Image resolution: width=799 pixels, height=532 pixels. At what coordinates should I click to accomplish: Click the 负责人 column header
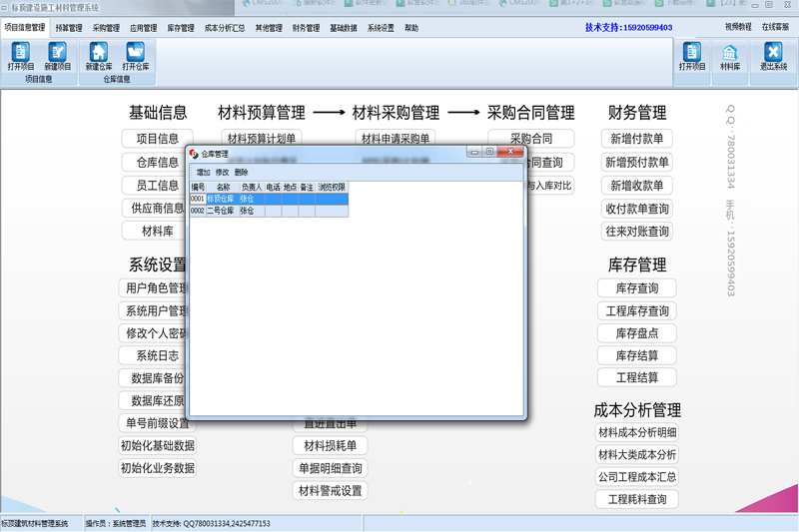[x=252, y=187]
